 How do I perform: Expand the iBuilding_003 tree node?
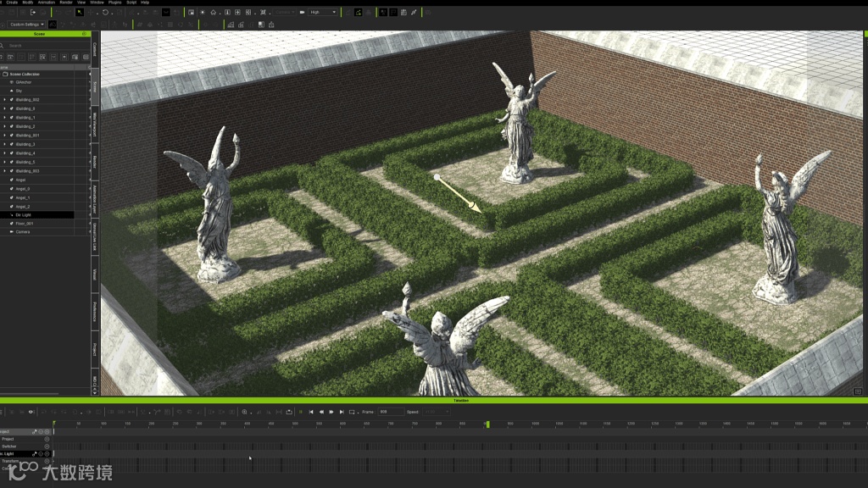pos(4,171)
